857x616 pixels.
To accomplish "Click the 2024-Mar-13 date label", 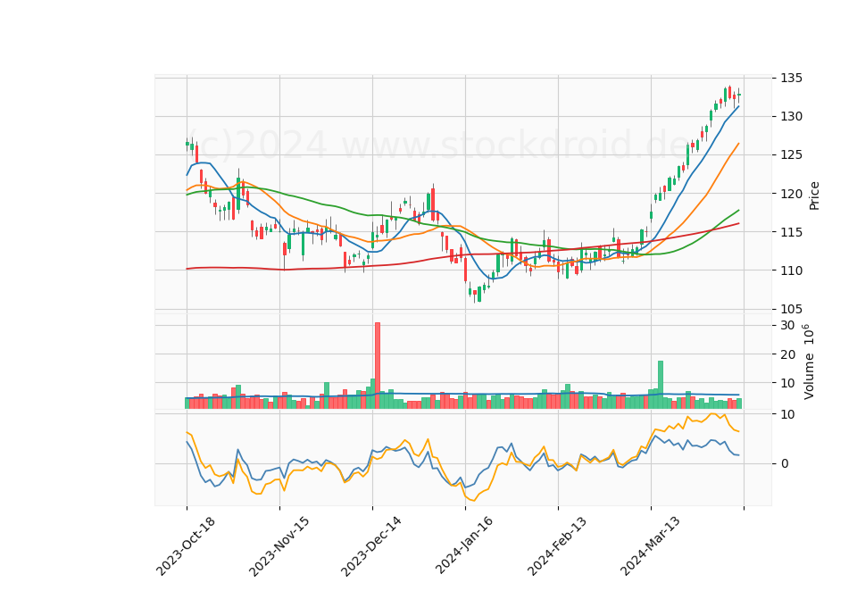I will pyautogui.click(x=649, y=546).
